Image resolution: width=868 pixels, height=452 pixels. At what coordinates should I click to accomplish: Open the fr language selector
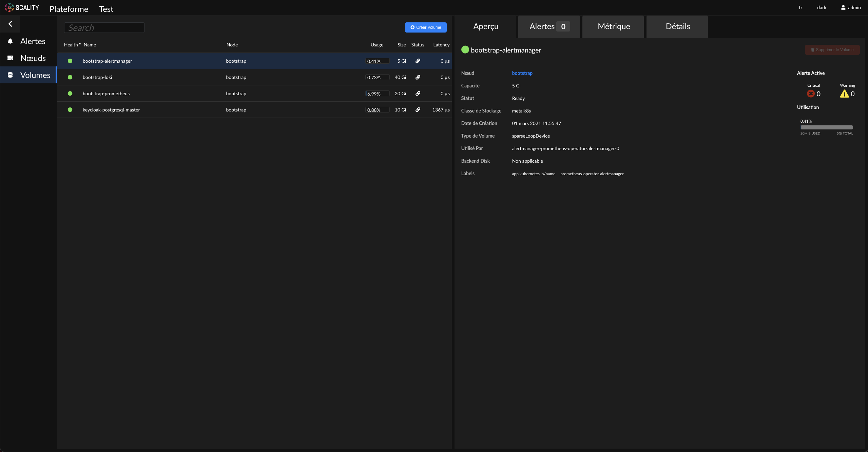[800, 7]
